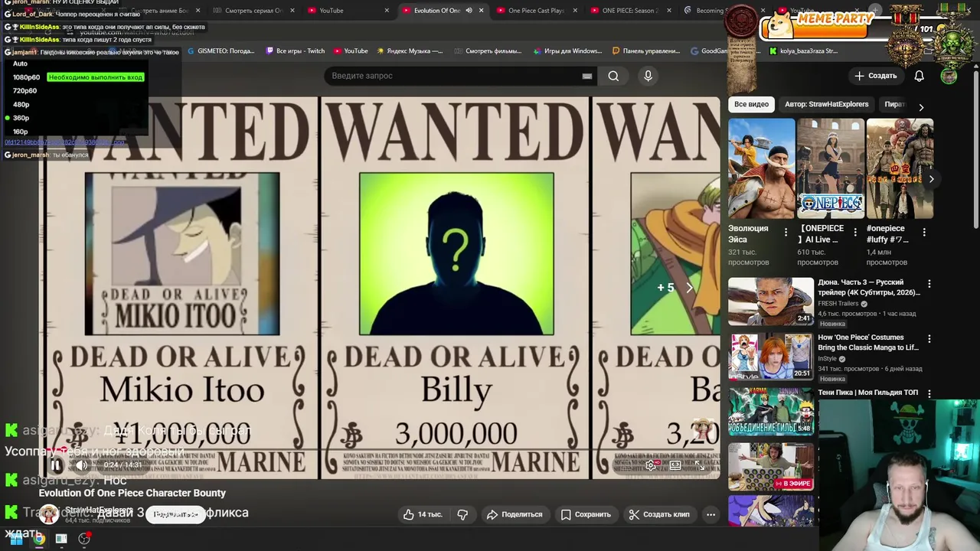Open more actions three-dot menu under video

pos(710,514)
